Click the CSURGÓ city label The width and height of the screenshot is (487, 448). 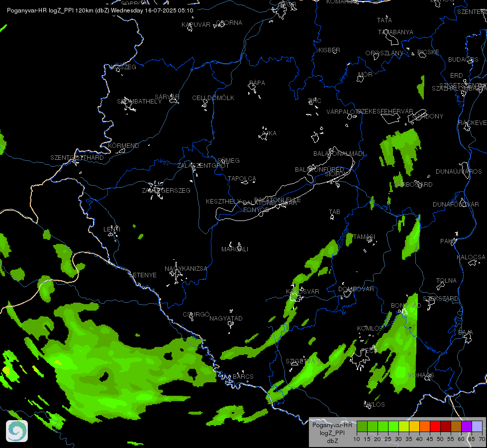[x=196, y=315]
